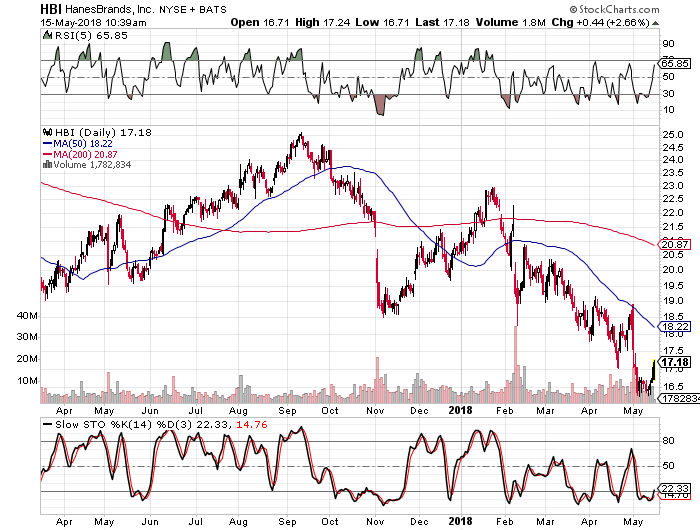Screen dimensions: 700x530
Task: Click the green up-arrow beside change percent
Action: [655, 23]
